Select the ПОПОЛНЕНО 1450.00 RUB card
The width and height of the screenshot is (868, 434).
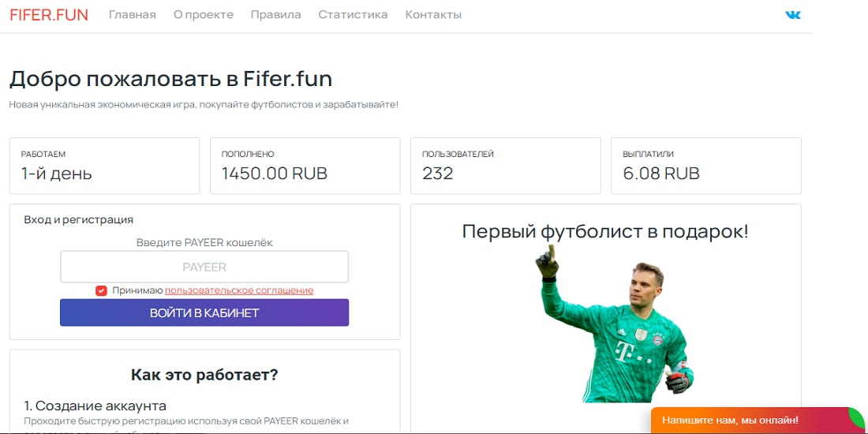(305, 166)
